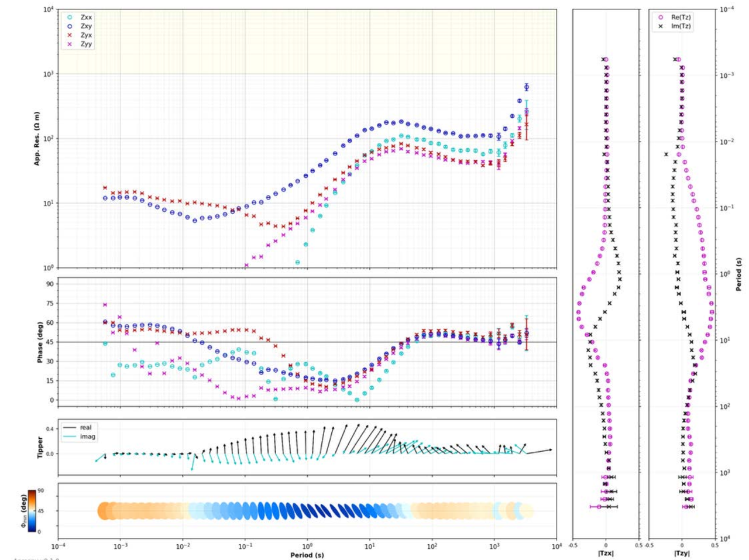Click the cyan 'imag' tipper legend line
The image size is (749, 560).
click(69, 437)
